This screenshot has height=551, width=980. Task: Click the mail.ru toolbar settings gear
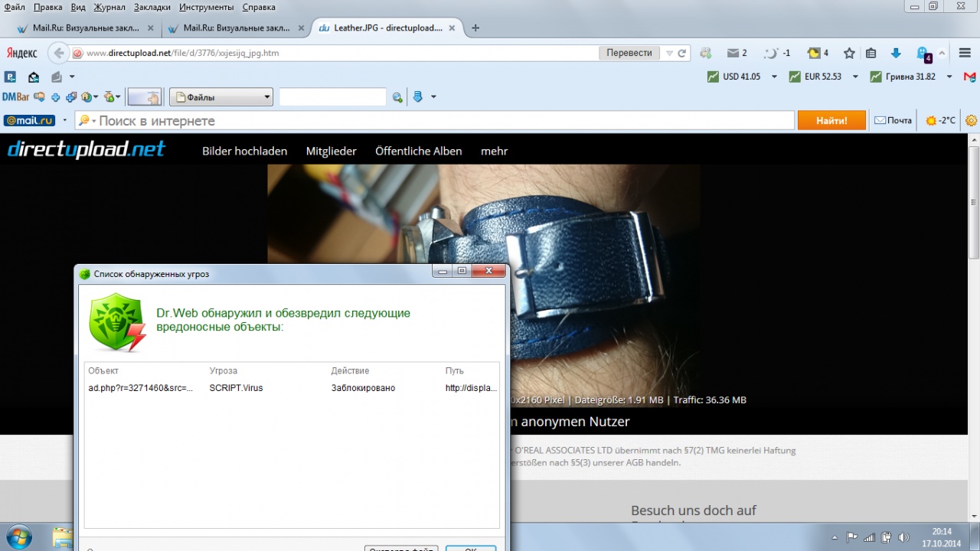pyautogui.click(x=972, y=121)
